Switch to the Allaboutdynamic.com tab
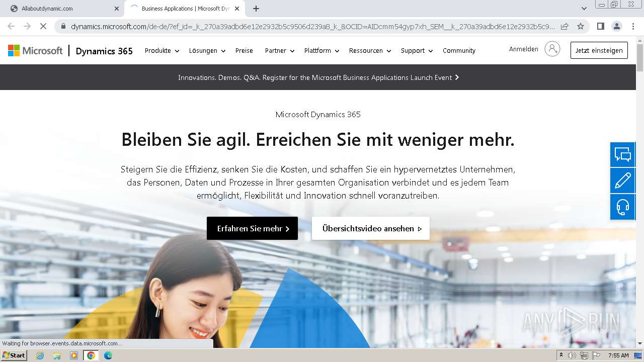 pos(64,9)
